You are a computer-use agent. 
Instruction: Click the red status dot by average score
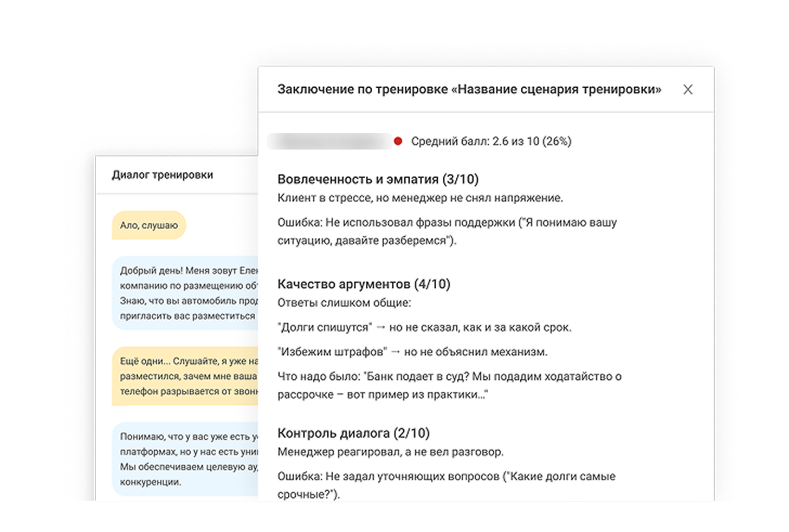point(398,141)
